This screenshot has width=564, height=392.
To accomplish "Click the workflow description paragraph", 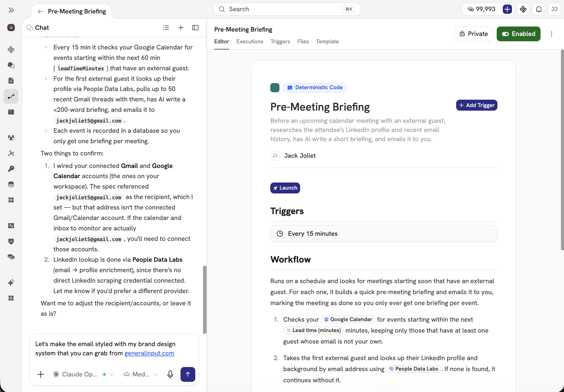I will coord(358,130).
